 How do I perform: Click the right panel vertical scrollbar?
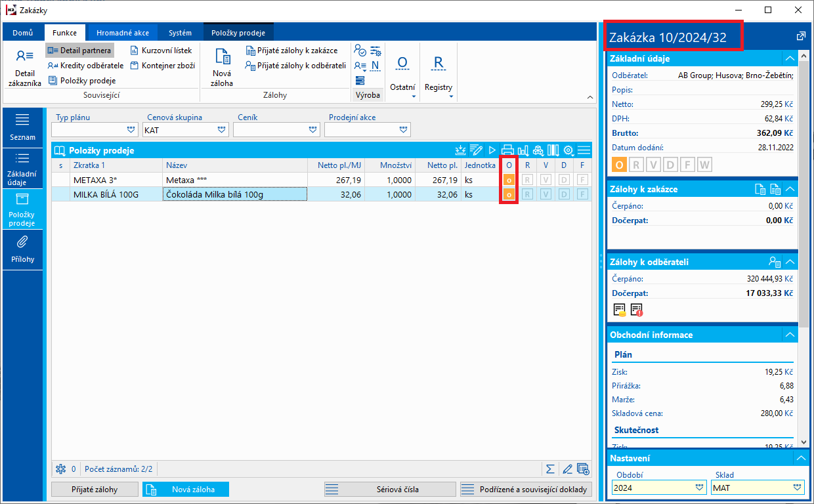pyautogui.click(x=804, y=249)
